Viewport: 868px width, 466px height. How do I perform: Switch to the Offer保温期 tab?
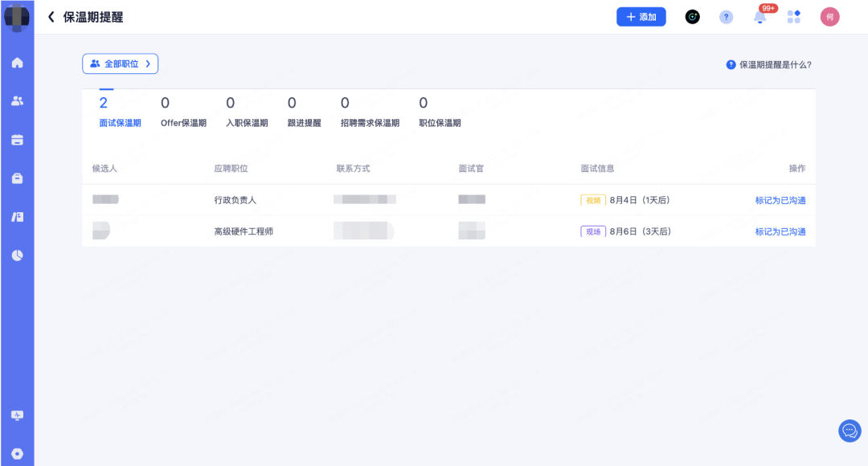(183, 112)
